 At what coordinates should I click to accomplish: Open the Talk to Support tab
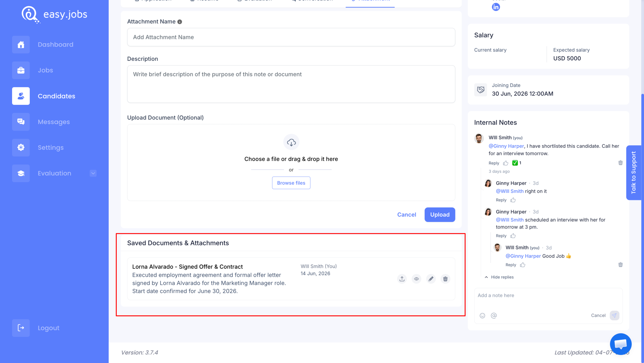[633, 173]
